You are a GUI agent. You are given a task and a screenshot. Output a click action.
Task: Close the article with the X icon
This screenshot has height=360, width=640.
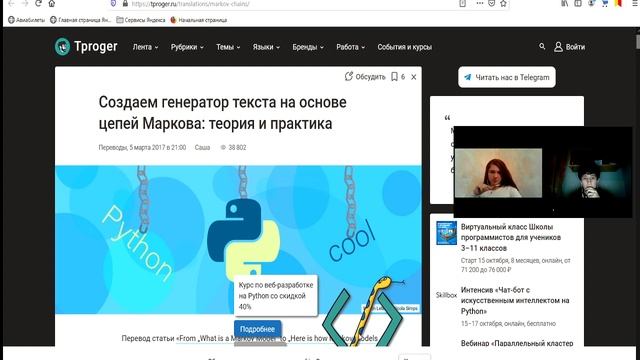coord(413,77)
